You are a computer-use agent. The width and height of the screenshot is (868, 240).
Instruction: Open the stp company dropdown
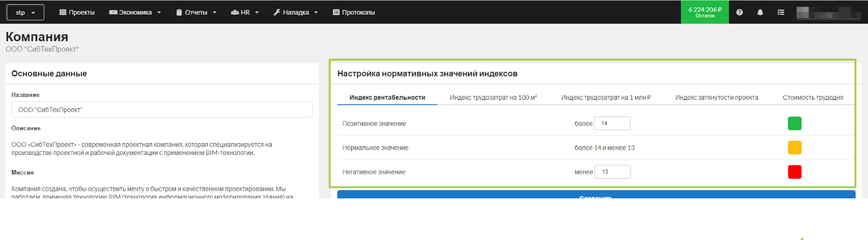pyautogui.click(x=25, y=12)
